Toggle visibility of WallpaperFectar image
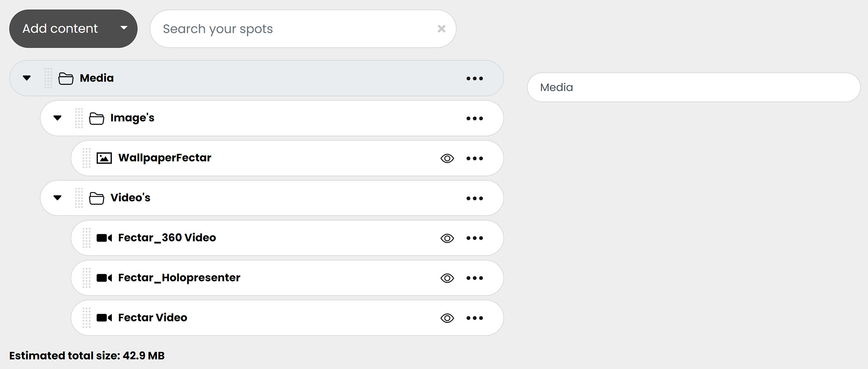The width and height of the screenshot is (868, 369). [x=447, y=158]
